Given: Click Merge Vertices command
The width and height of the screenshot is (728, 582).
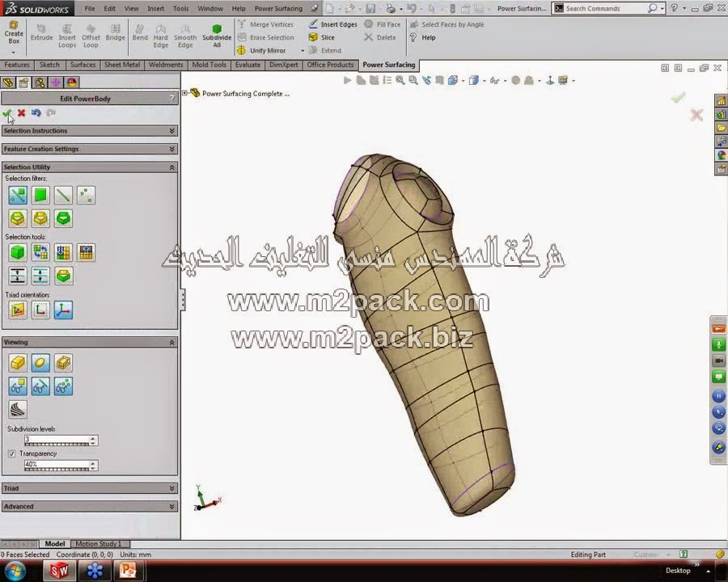Looking at the screenshot, I should point(265,24).
